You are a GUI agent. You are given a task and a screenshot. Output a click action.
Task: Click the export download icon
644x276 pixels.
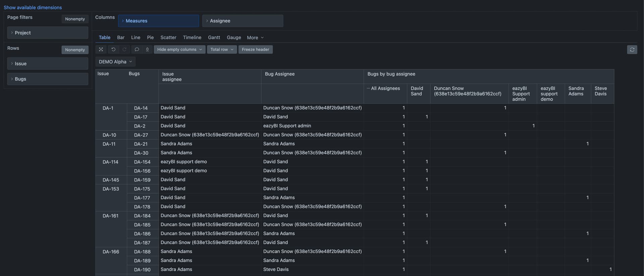pyautogui.click(x=147, y=50)
